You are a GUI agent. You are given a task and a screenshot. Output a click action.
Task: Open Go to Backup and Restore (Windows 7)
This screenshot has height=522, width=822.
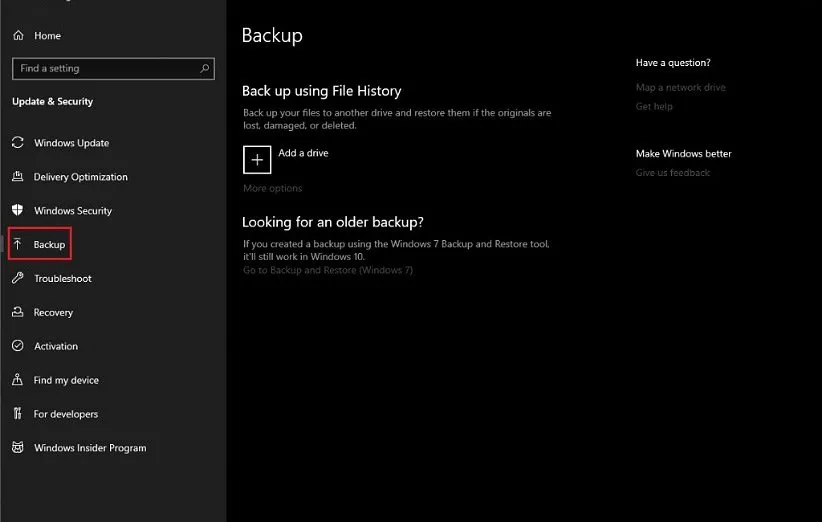(x=328, y=271)
